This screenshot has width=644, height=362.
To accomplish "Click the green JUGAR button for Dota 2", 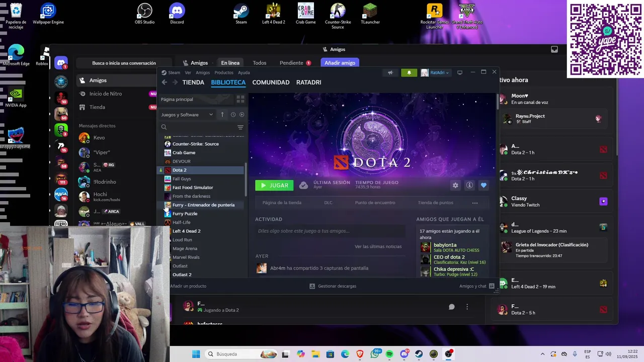I will click(274, 186).
